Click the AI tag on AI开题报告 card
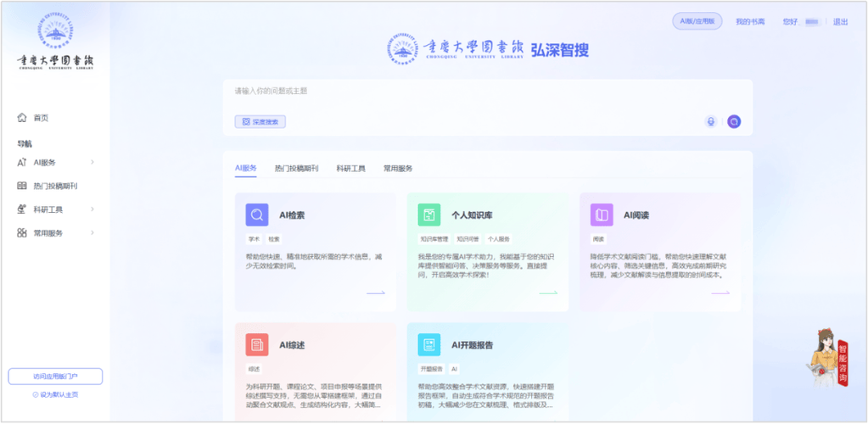The width and height of the screenshot is (868, 424). click(x=454, y=369)
